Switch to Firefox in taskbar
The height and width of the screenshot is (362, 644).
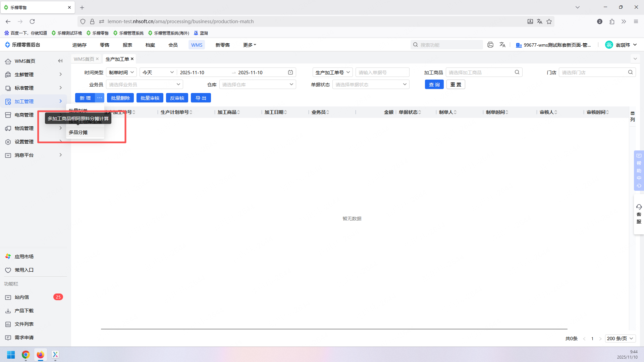tap(40, 355)
